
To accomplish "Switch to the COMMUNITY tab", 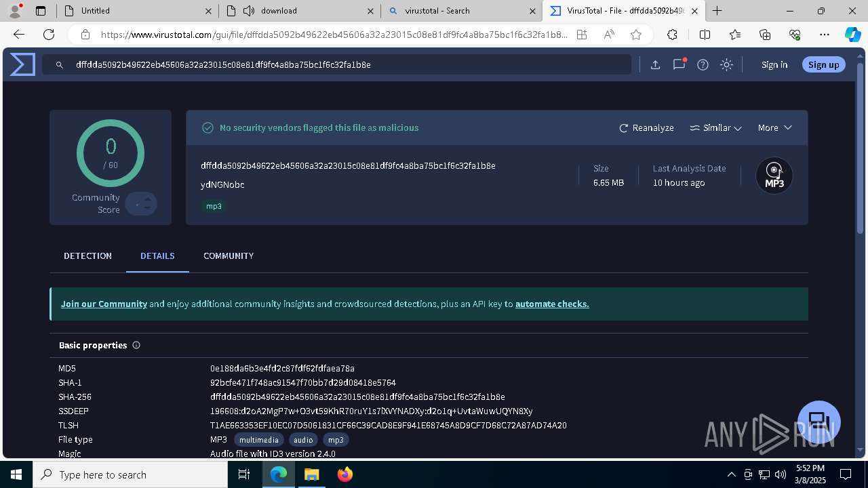I will [x=229, y=256].
